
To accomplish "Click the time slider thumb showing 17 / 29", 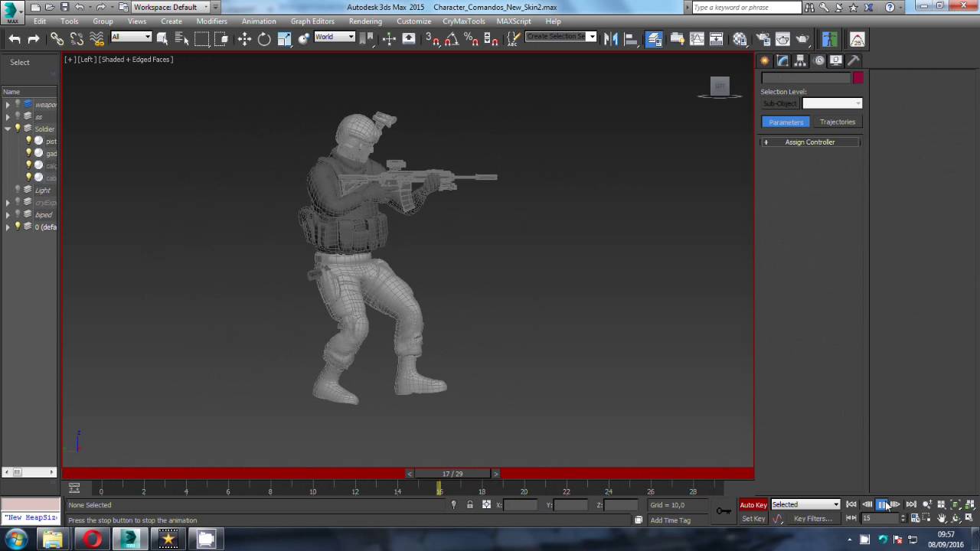I will pos(452,474).
